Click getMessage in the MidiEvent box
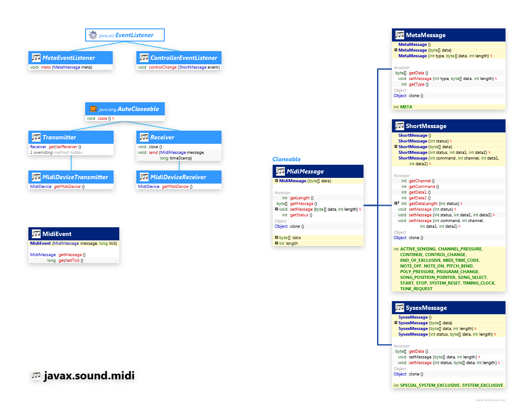Screen dimensions: 530x420 pyautogui.click(x=70, y=255)
